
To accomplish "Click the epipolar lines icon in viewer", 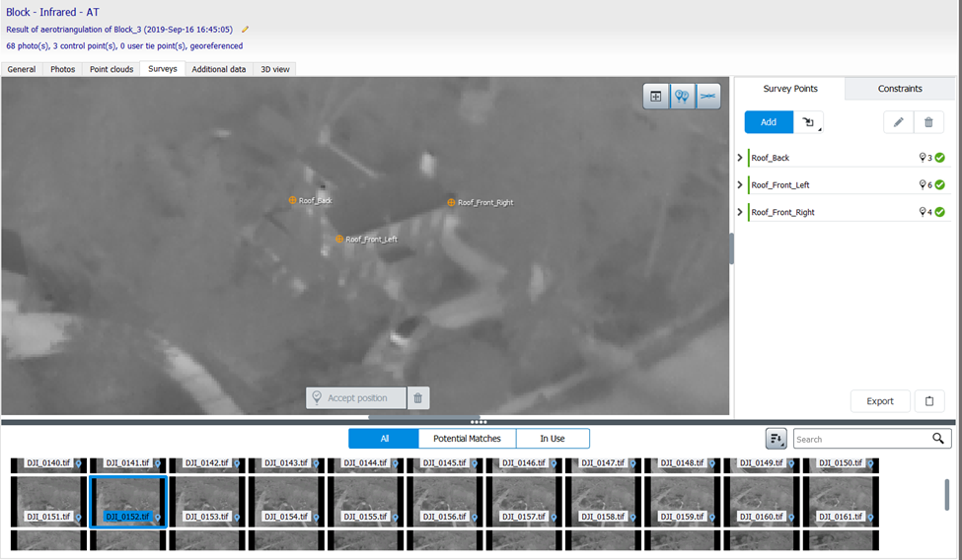I will pyautogui.click(x=708, y=97).
